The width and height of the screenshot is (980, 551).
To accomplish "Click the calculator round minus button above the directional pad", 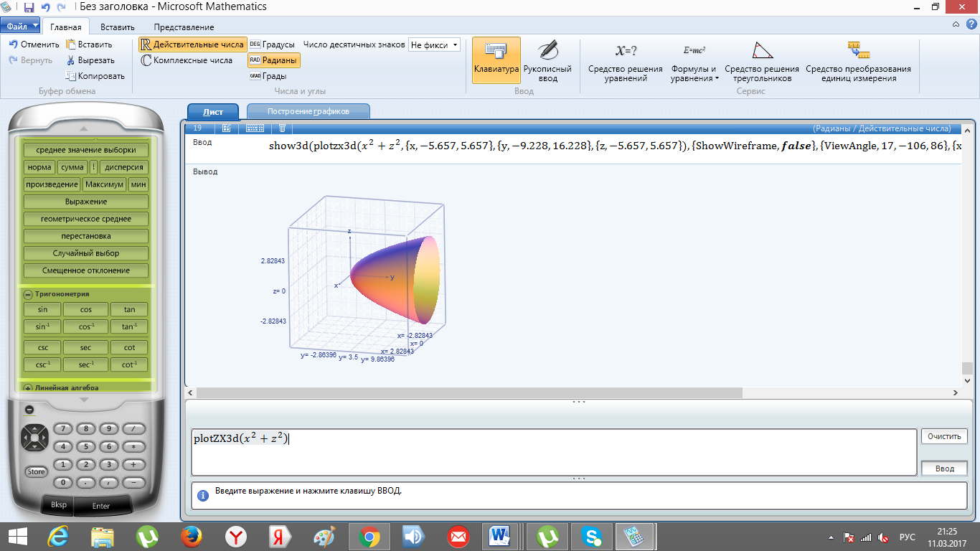I will pyautogui.click(x=29, y=410).
